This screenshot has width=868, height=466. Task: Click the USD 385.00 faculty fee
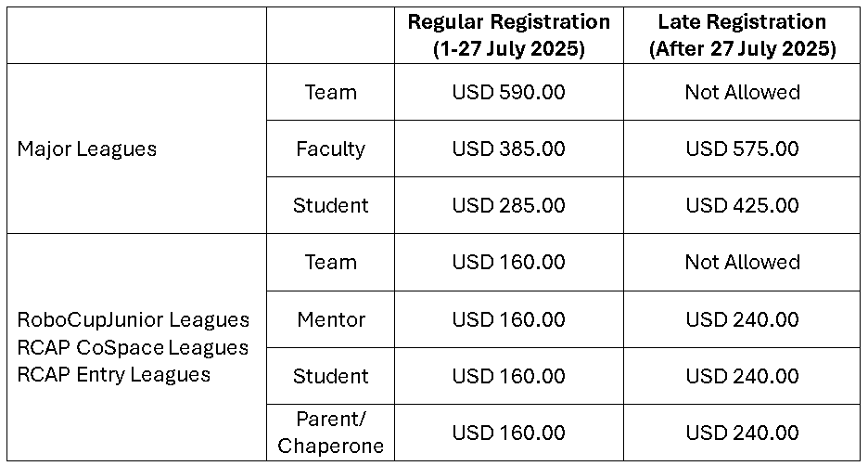click(508, 149)
